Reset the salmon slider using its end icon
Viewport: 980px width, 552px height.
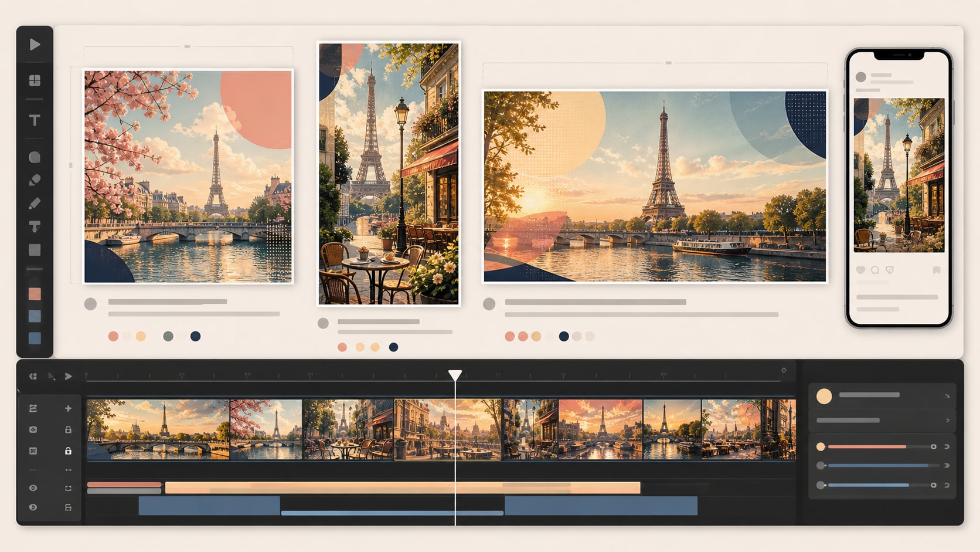click(x=947, y=447)
